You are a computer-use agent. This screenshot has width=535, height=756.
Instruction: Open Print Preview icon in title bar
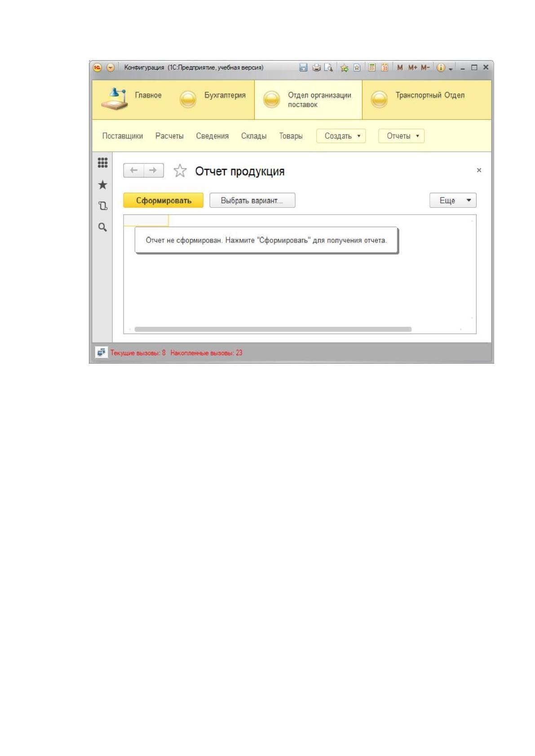329,68
